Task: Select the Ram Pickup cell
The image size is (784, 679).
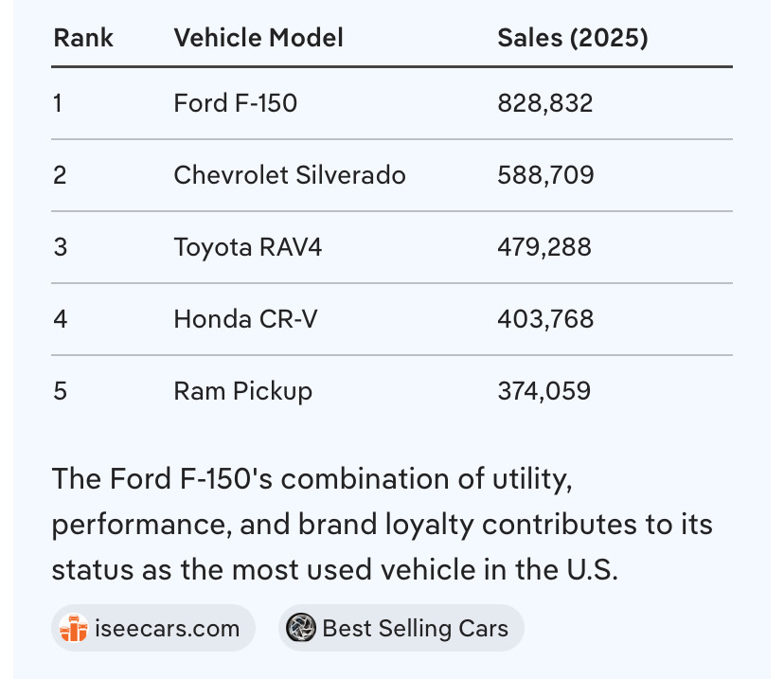Action: 243,391
